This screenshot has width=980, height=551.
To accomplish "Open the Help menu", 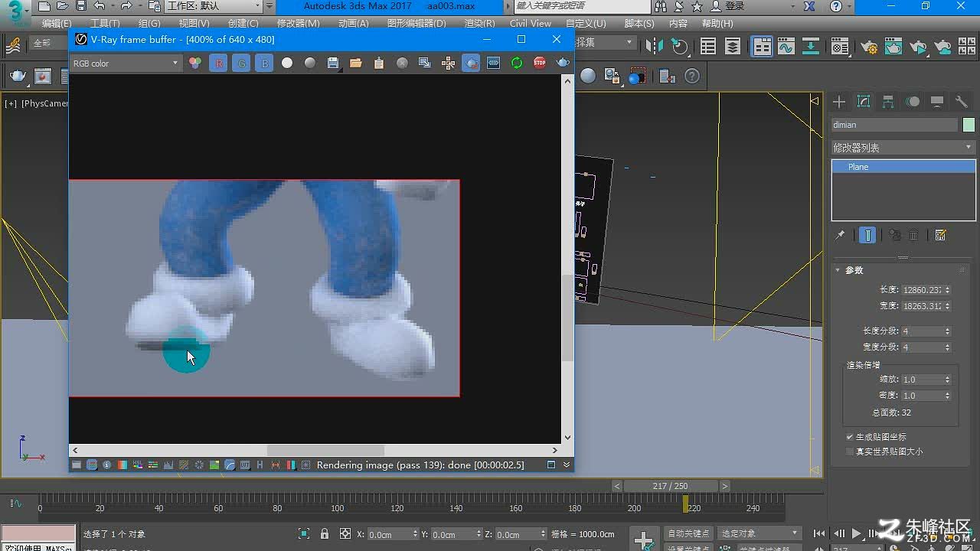I will [x=717, y=24].
